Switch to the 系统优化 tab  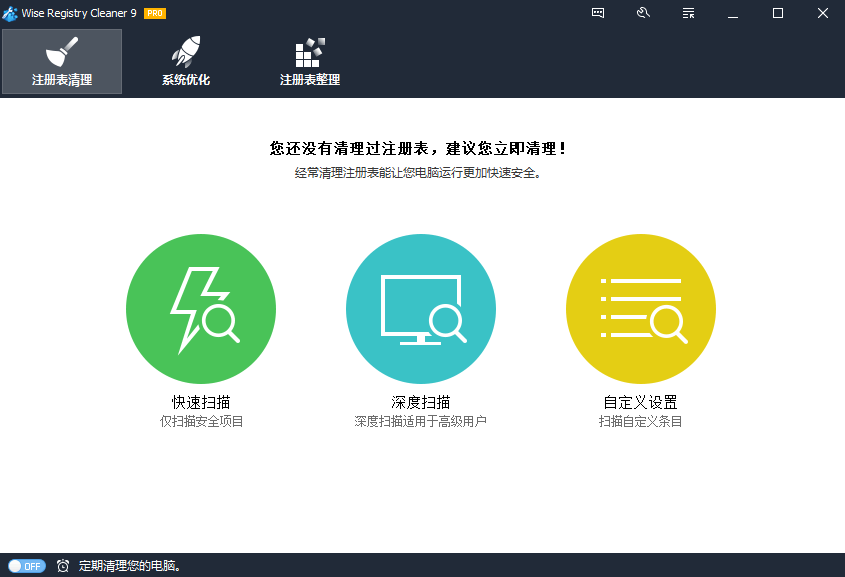pyautogui.click(x=186, y=61)
